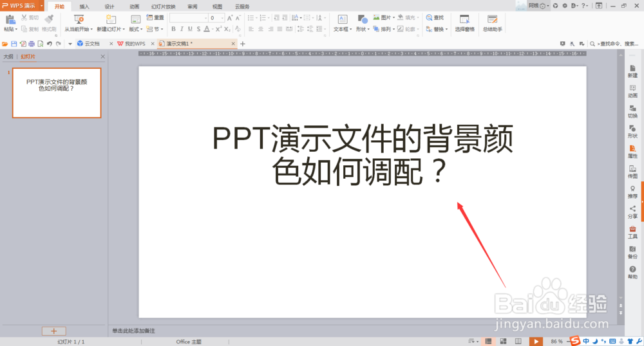Start slideshow from current slide (从当前开始)
Screen dimensions: 644x346
point(78,23)
